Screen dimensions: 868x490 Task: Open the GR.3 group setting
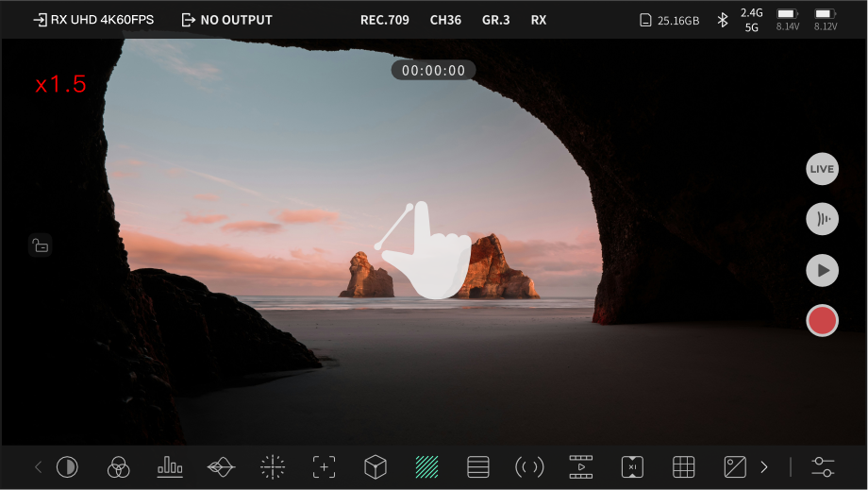click(x=496, y=20)
